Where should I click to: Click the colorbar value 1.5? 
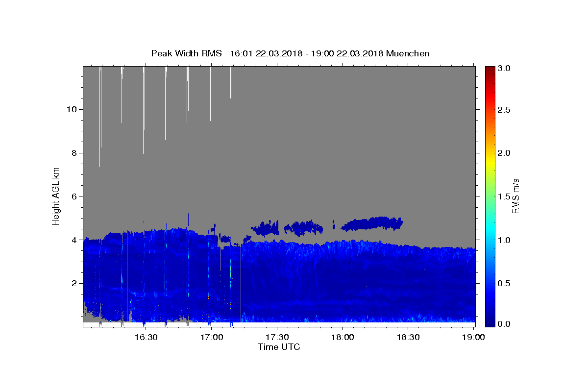click(505, 196)
